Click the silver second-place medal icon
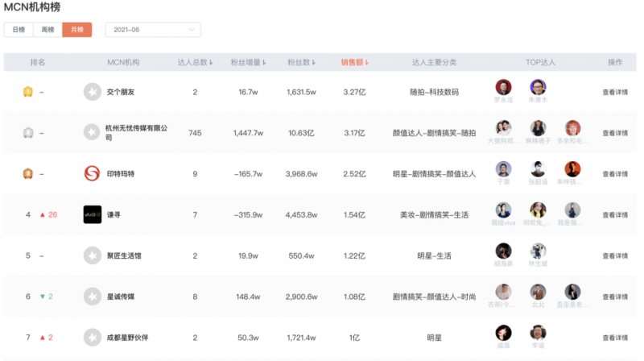 (x=28, y=133)
